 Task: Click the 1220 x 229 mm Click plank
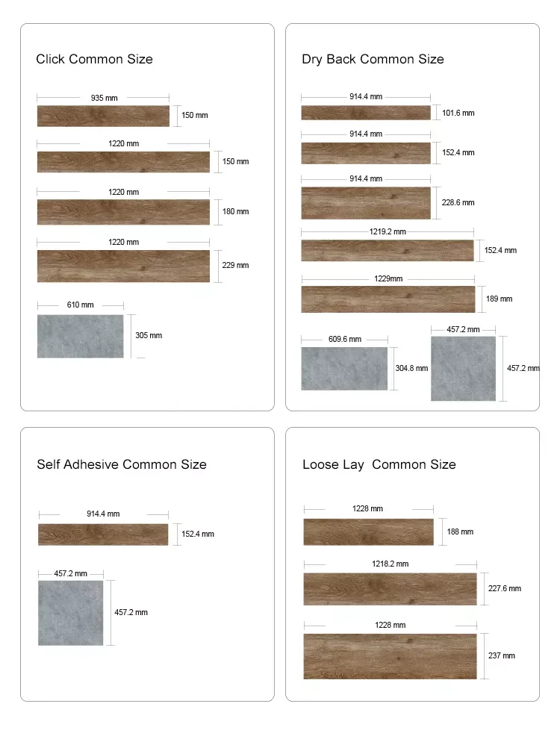[123, 266]
